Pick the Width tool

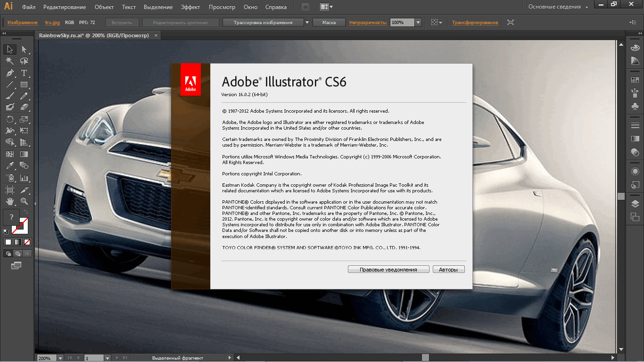click(10, 131)
